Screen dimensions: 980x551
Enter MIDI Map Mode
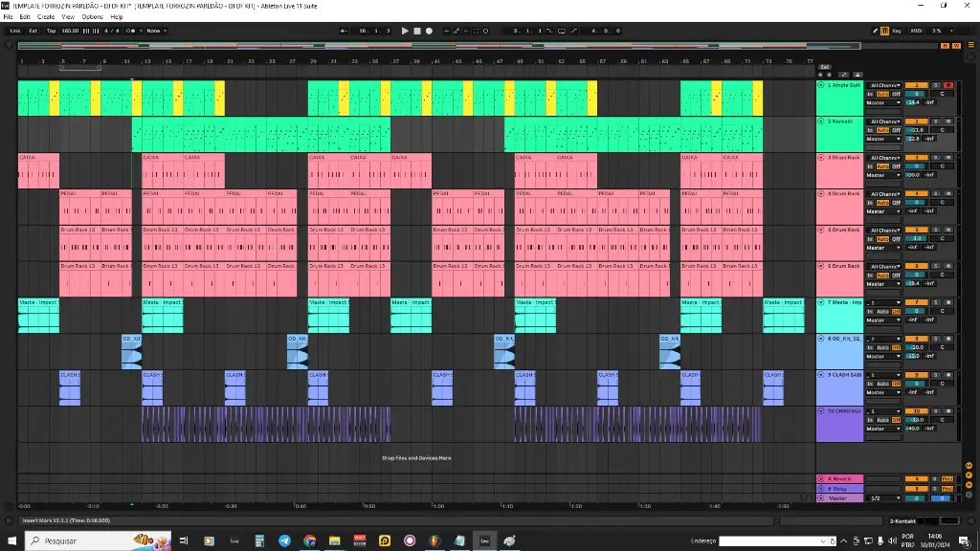pos(916,31)
